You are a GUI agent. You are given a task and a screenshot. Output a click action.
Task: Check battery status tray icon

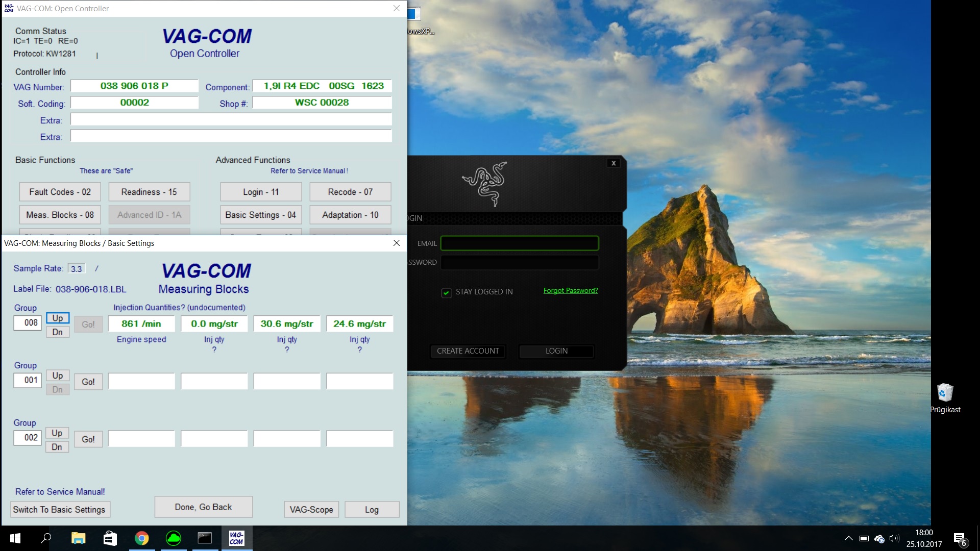864,538
